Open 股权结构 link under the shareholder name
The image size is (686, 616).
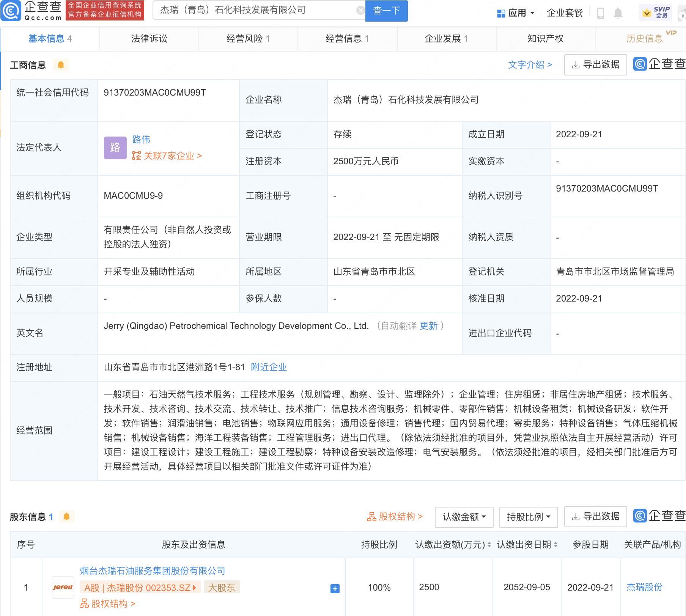(x=107, y=603)
